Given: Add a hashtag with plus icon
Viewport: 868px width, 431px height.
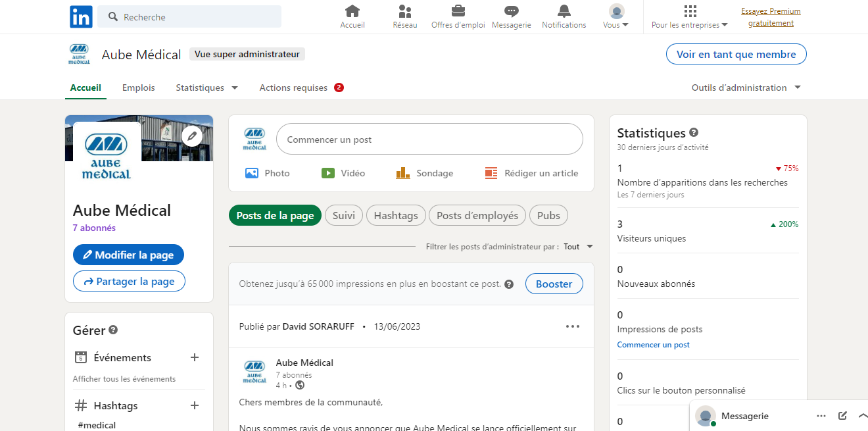Looking at the screenshot, I should (x=195, y=405).
